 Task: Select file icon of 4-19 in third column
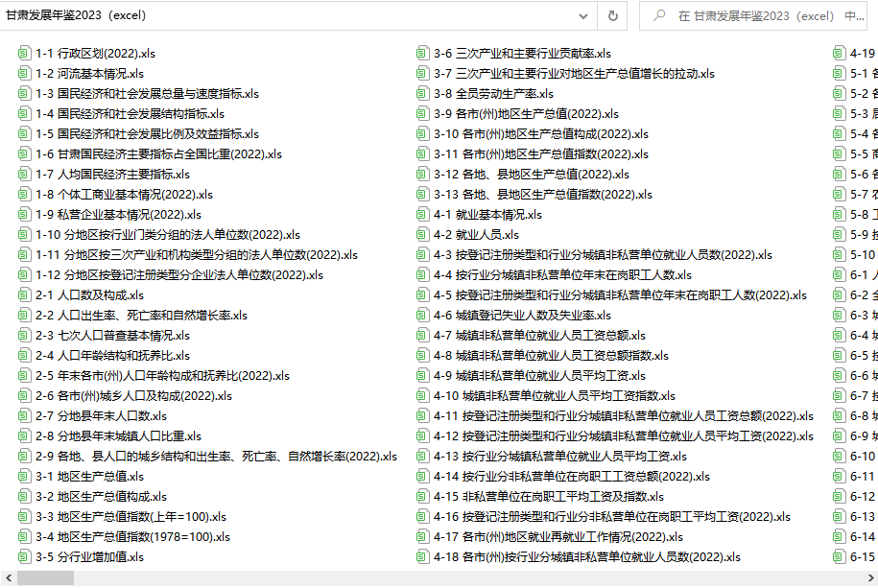coord(839,53)
